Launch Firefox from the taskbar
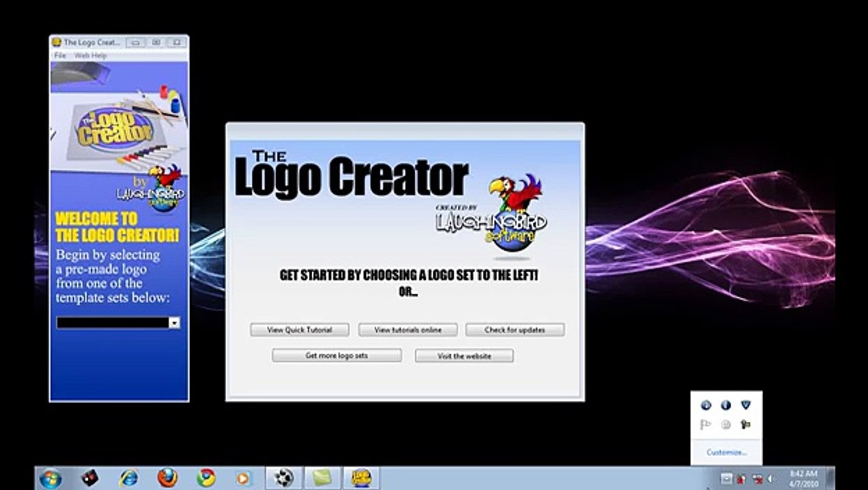Screen dimensions: 868x490 tap(167, 478)
